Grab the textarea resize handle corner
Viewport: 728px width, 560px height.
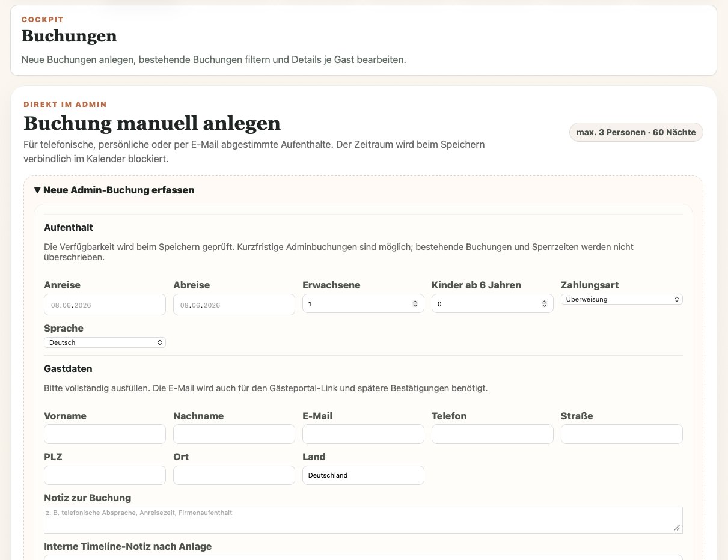677,528
